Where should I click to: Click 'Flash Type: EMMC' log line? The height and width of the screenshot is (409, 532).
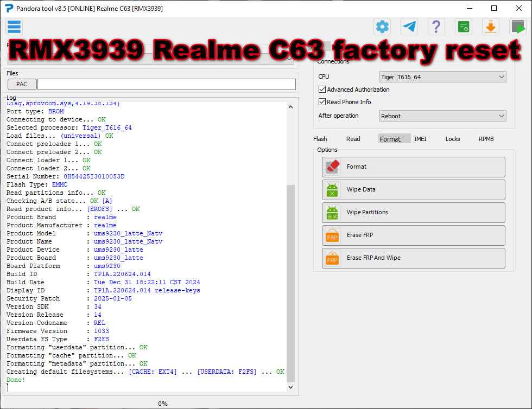point(37,184)
